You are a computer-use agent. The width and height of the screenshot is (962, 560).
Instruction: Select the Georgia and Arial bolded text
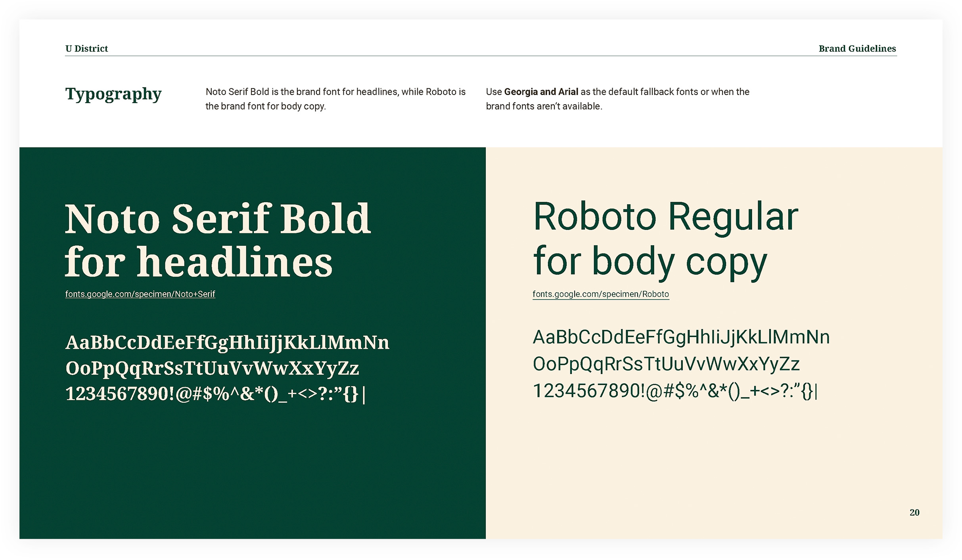coord(541,92)
